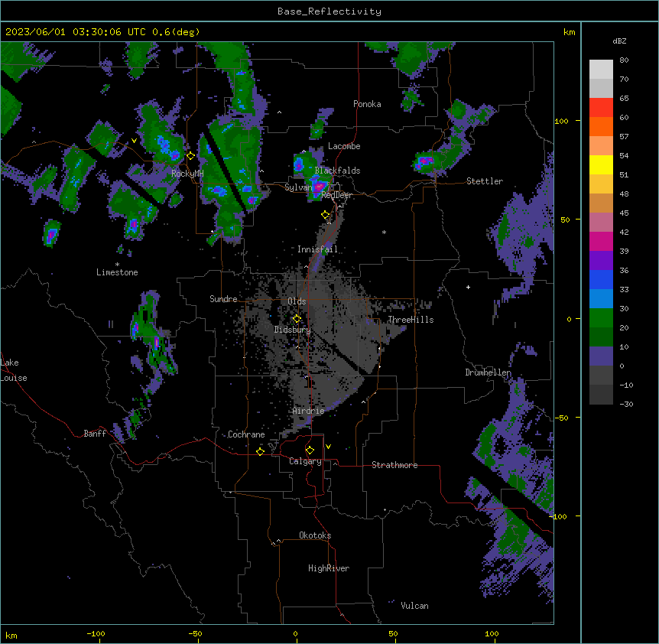Pick the yellow 51–54 dBZ legend swatch
Viewport: 659px width, 644px height.
pos(601,164)
